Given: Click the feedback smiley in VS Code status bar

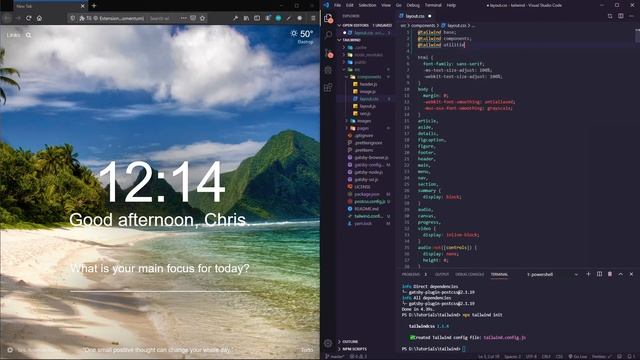Looking at the screenshot, I should click(620, 356).
